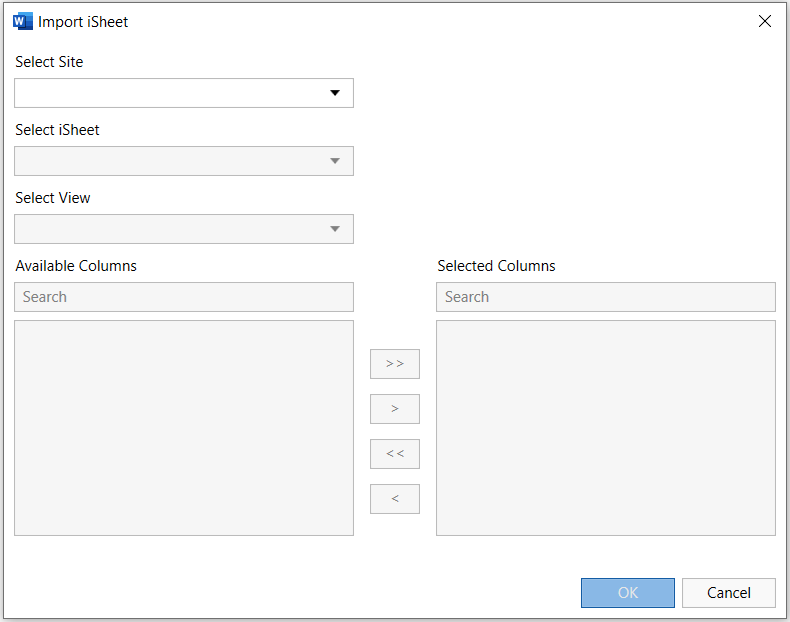Click the Selected Columns list box
Screen dimensions: 790x622
pos(606,428)
